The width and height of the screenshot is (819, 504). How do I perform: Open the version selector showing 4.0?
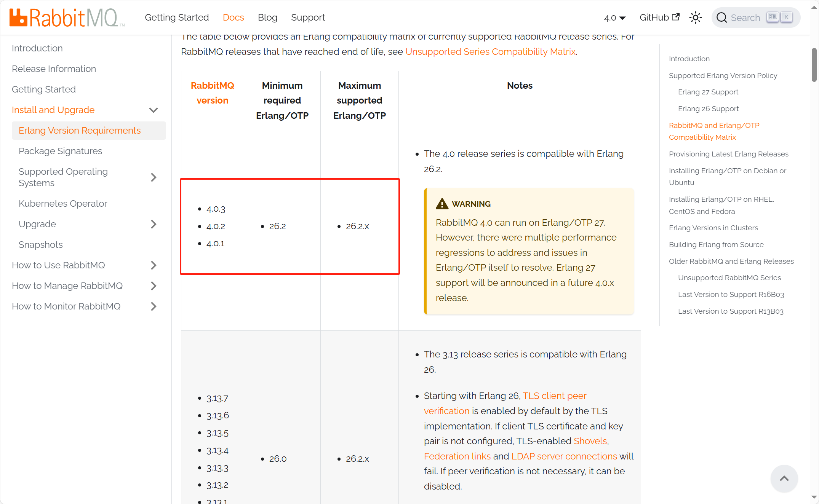tap(614, 18)
